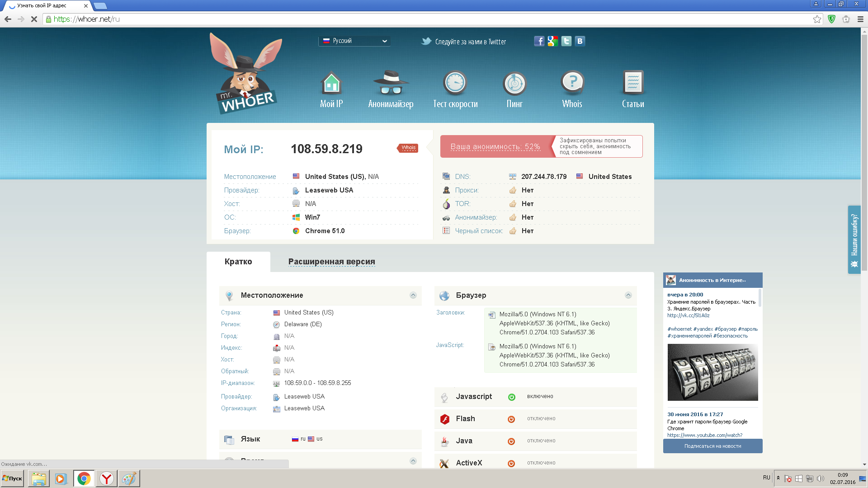Viewport: 868px width, 488px height.
Task: Click the Javascript green power indicator
Action: point(511,397)
